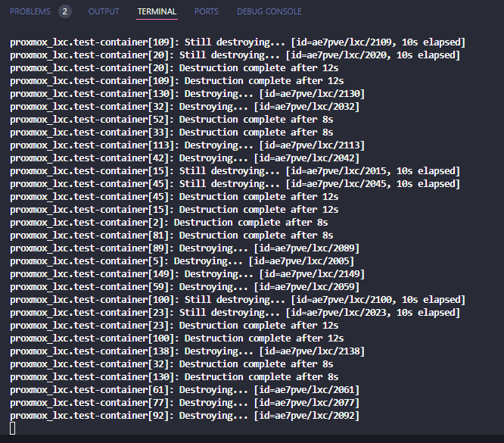Switch to DEBUG CONSOLE tab
Image resolution: width=504 pixels, height=443 pixels.
coord(269,11)
